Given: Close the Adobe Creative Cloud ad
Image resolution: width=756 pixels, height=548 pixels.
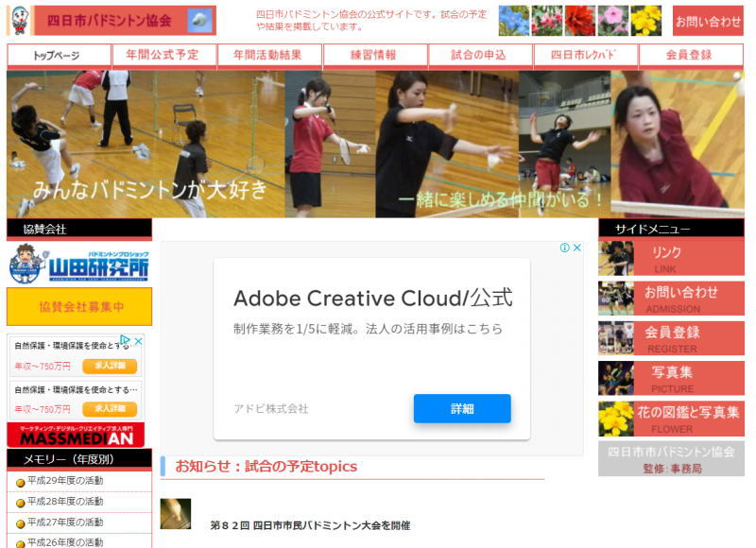Looking at the screenshot, I should tap(577, 248).
